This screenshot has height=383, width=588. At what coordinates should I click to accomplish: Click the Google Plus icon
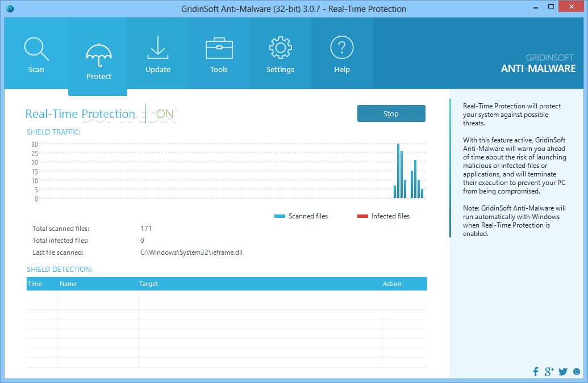click(x=549, y=372)
